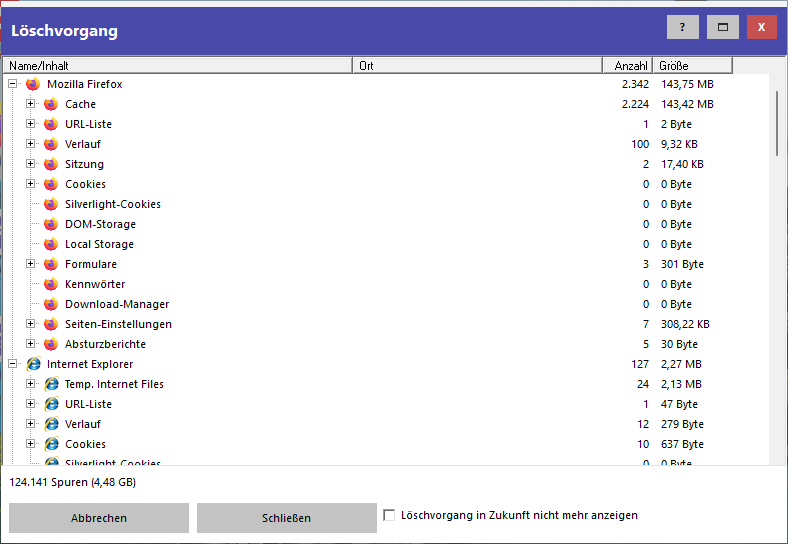Sort by the Größe column header
This screenshot has height=544, width=788.
[692, 65]
